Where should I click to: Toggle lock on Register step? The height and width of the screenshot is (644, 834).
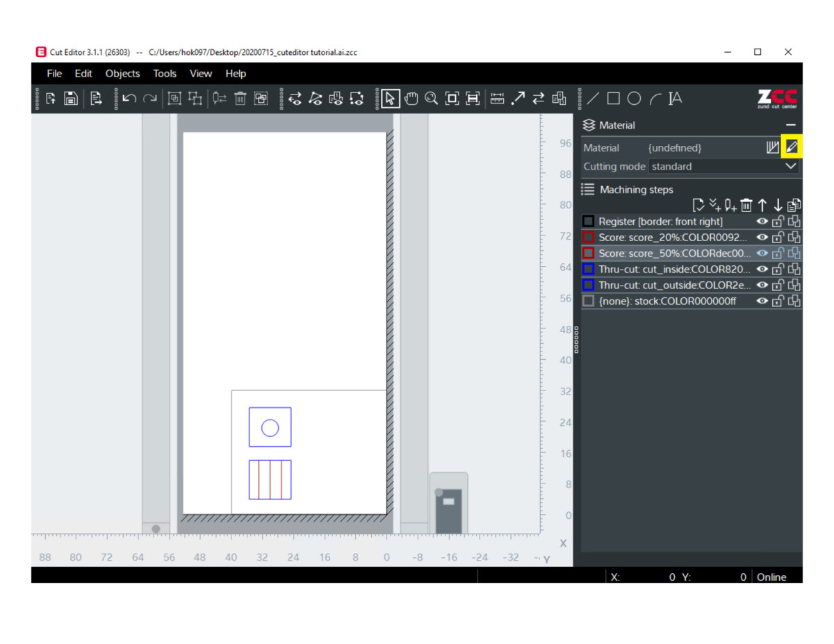pyautogui.click(x=778, y=222)
